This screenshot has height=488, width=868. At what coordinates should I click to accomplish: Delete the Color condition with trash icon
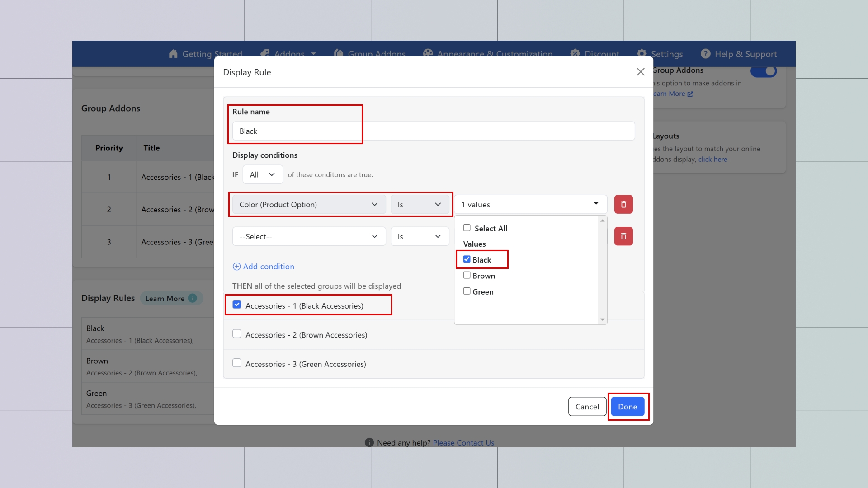(623, 204)
